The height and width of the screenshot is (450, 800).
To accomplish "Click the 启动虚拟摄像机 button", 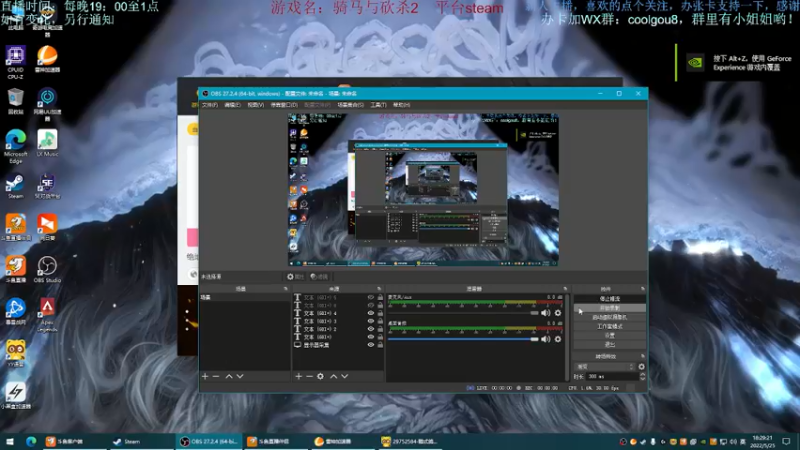I will coord(610,317).
